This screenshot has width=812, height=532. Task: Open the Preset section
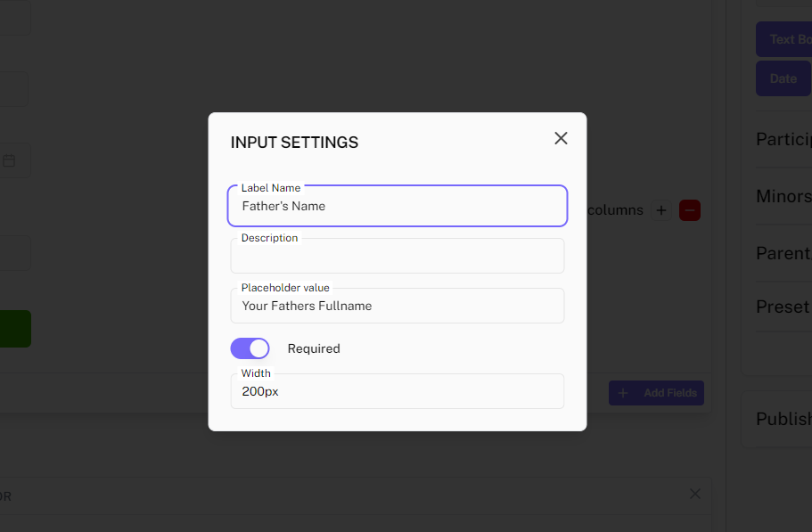[x=783, y=307]
